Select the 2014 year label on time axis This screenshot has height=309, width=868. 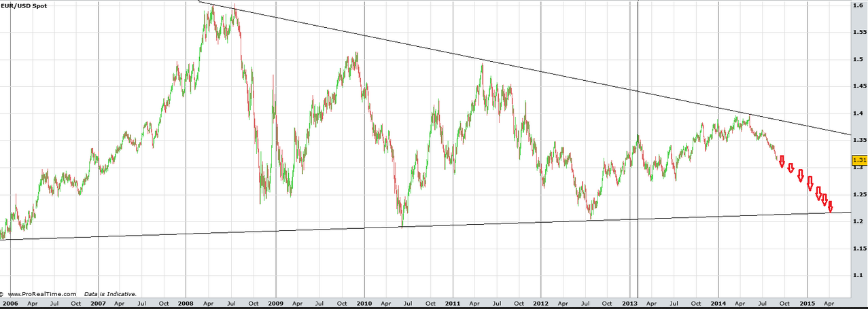pos(718,303)
